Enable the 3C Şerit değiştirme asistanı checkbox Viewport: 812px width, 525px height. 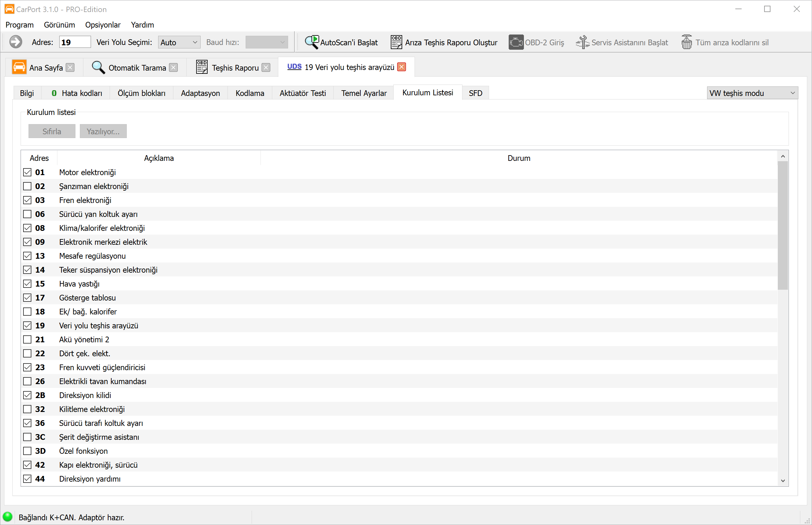pyautogui.click(x=27, y=437)
